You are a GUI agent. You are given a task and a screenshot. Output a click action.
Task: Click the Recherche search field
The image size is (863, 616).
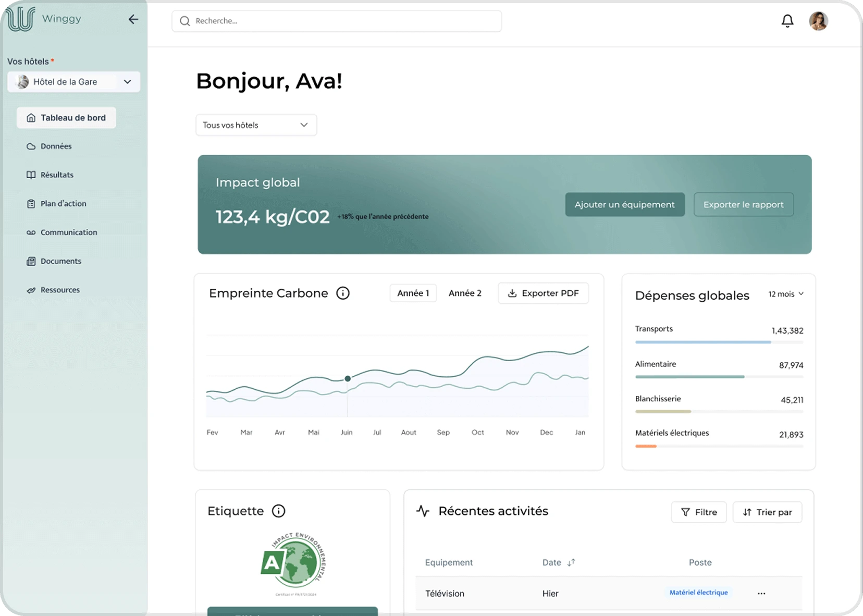coord(337,21)
